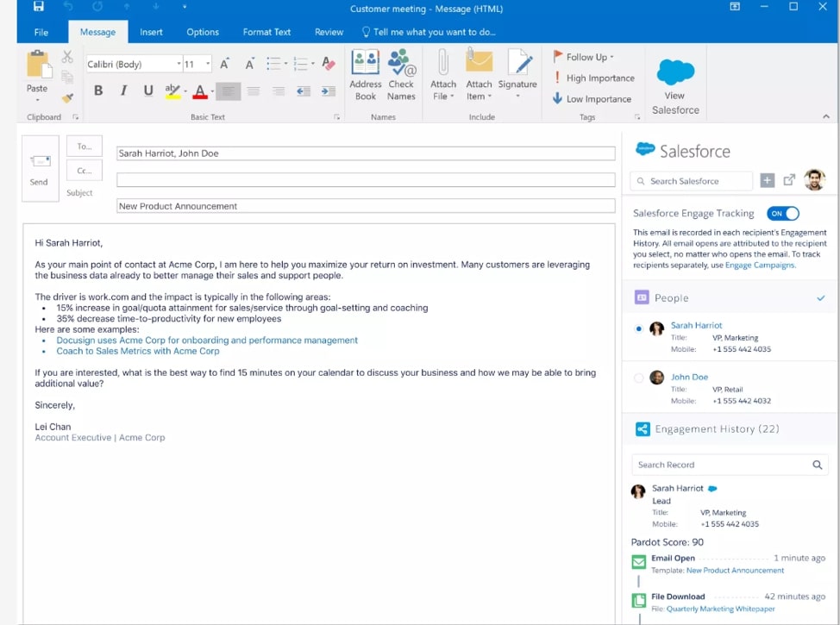Toggle Italic formatting
The height and width of the screenshot is (625, 840).
(123, 91)
